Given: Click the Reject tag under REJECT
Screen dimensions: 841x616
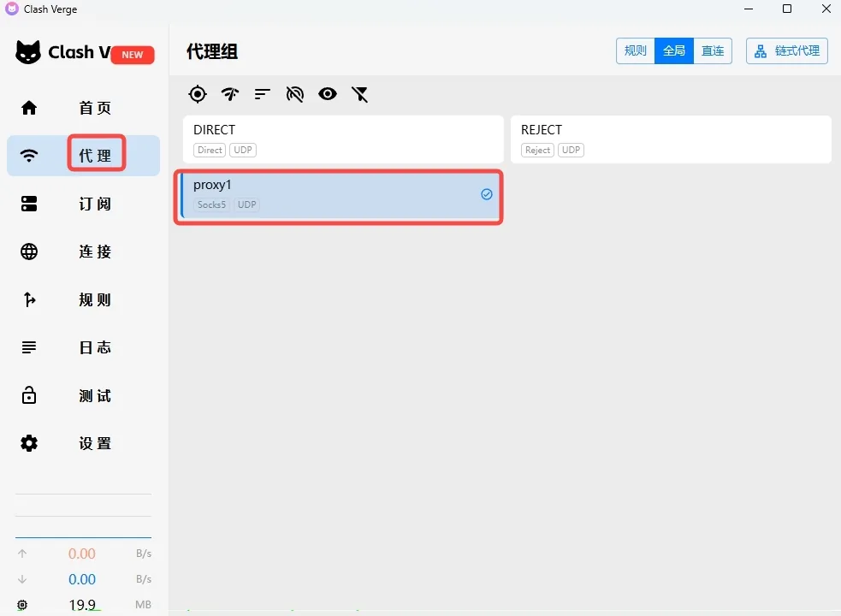Looking at the screenshot, I should click(537, 151).
